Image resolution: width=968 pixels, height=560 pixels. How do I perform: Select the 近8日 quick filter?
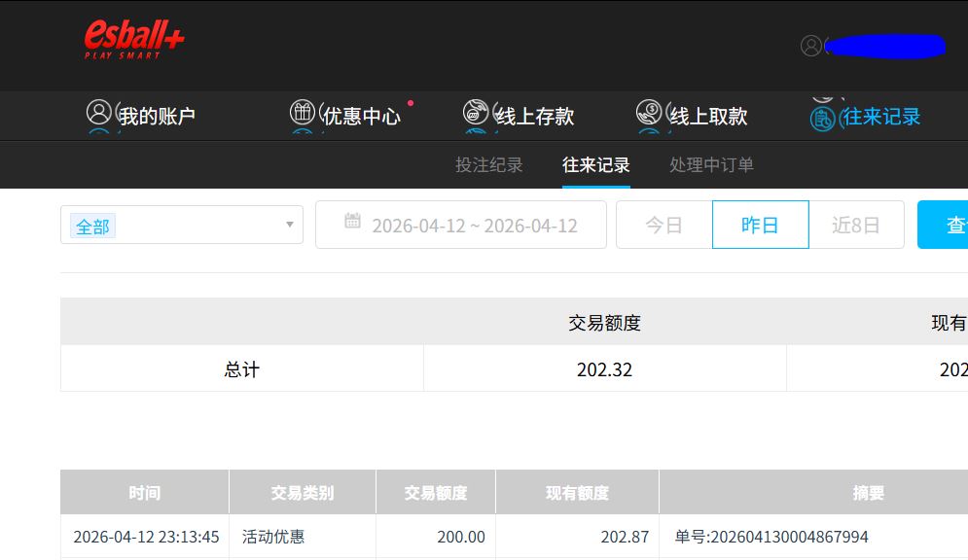pos(856,225)
